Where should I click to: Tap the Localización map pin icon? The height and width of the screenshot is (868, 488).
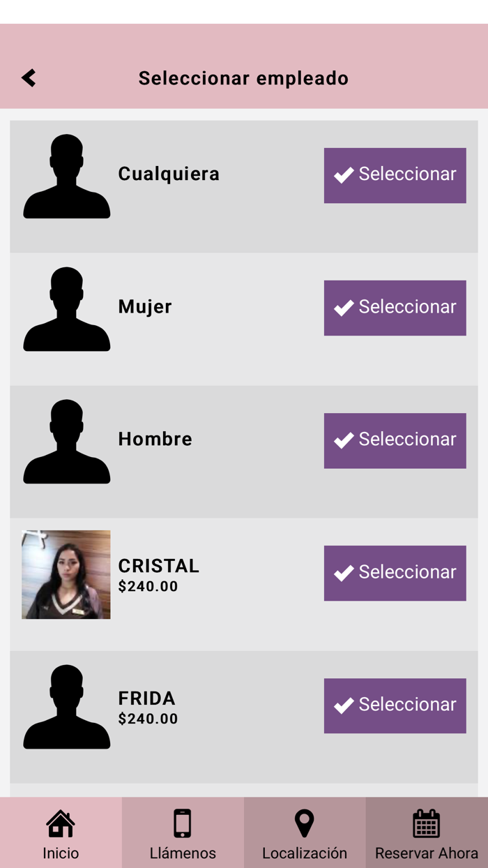coord(304,823)
